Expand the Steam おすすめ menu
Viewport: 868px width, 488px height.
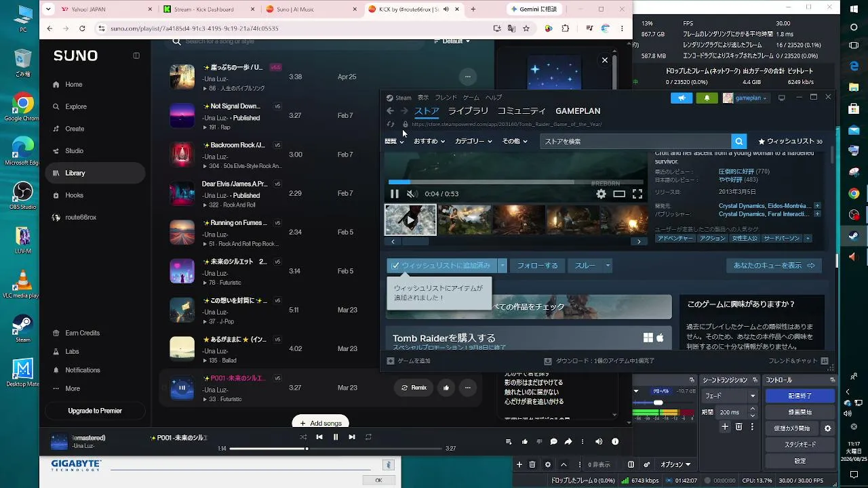coord(429,141)
